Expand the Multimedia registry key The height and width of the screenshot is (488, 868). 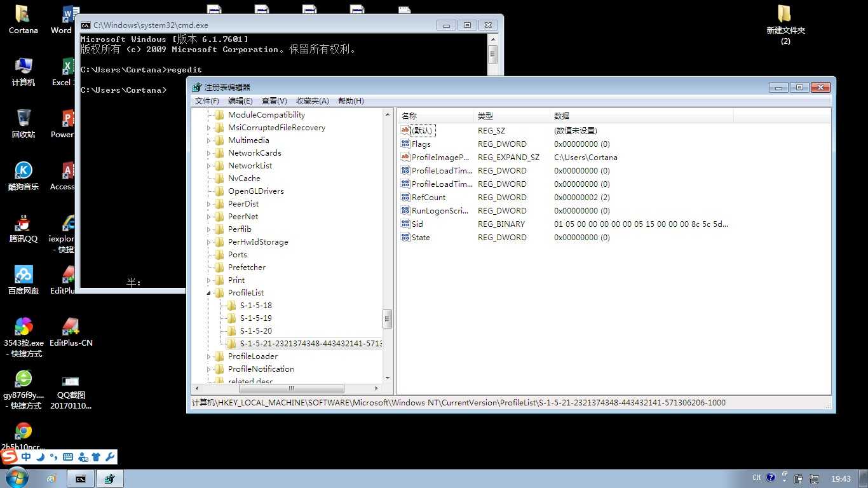coord(208,140)
